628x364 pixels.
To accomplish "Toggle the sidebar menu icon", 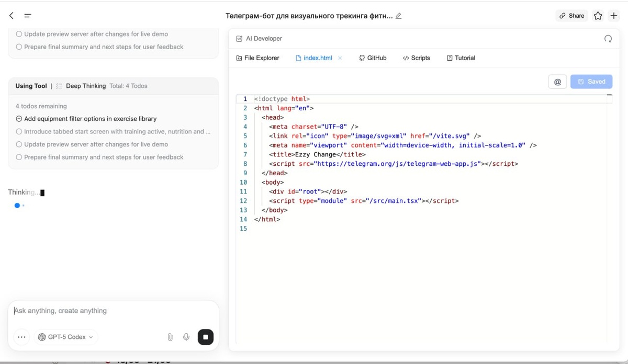I will click(28, 16).
